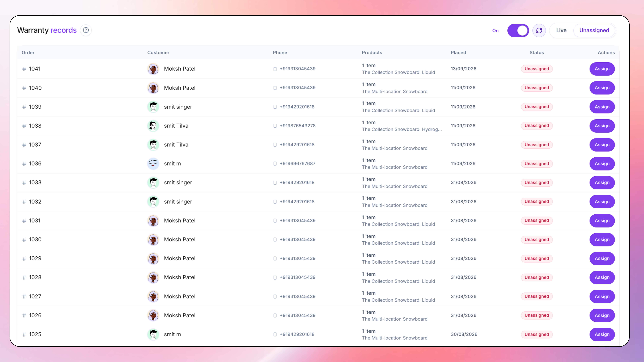Click phone icon next to +919876543278
Screen dimensions: 644x362
coord(275,126)
